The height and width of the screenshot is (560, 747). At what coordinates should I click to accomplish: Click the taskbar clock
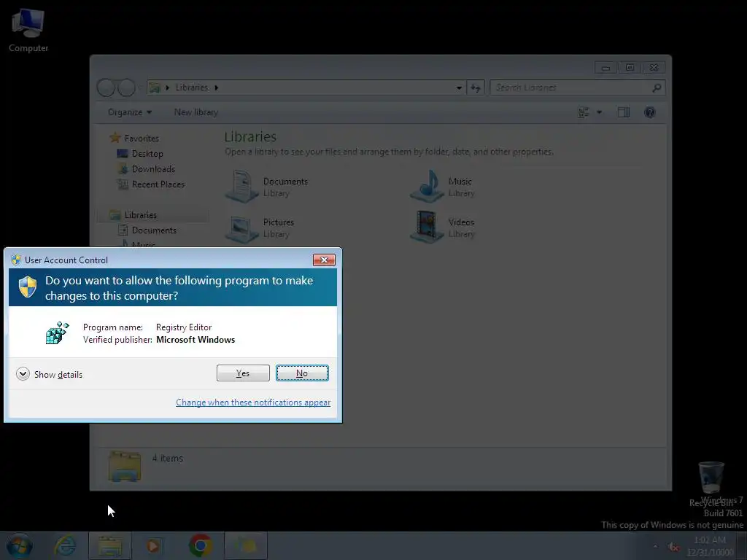[710, 545]
